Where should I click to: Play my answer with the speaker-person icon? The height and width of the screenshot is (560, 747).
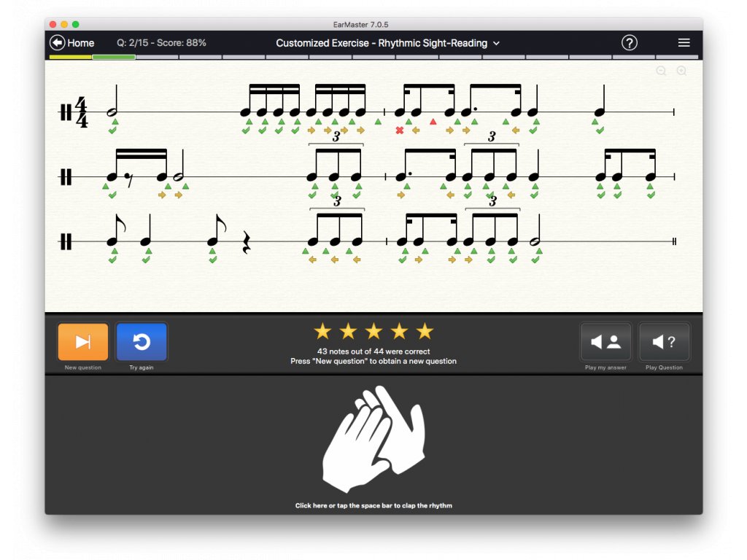coord(605,341)
